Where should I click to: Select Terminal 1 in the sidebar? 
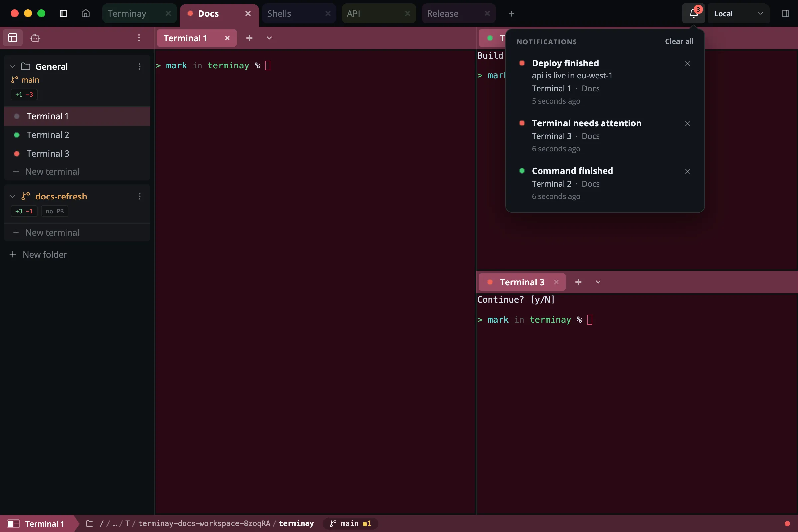(x=77, y=116)
